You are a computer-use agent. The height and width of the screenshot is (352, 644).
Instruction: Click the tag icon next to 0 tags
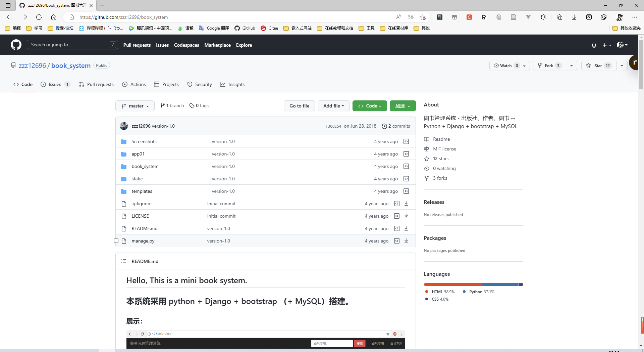[x=192, y=106]
